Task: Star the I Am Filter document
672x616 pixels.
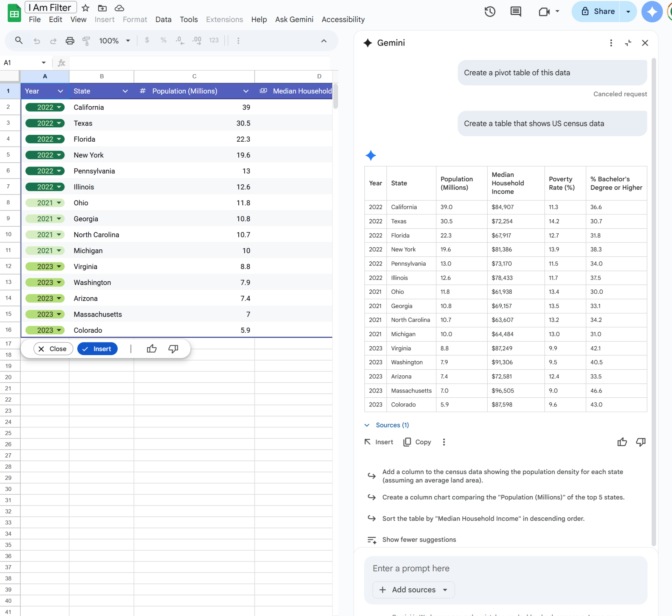Action: [x=85, y=8]
